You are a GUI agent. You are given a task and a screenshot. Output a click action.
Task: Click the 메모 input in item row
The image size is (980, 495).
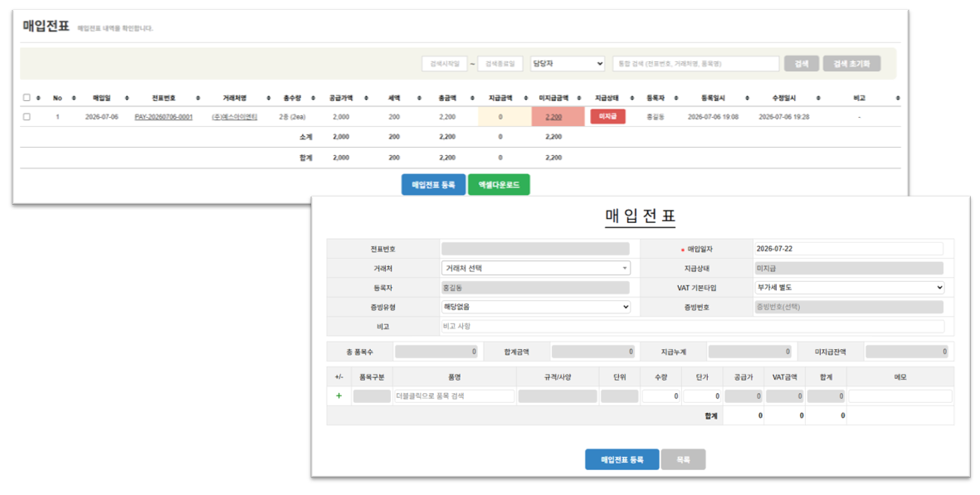click(x=900, y=396)
